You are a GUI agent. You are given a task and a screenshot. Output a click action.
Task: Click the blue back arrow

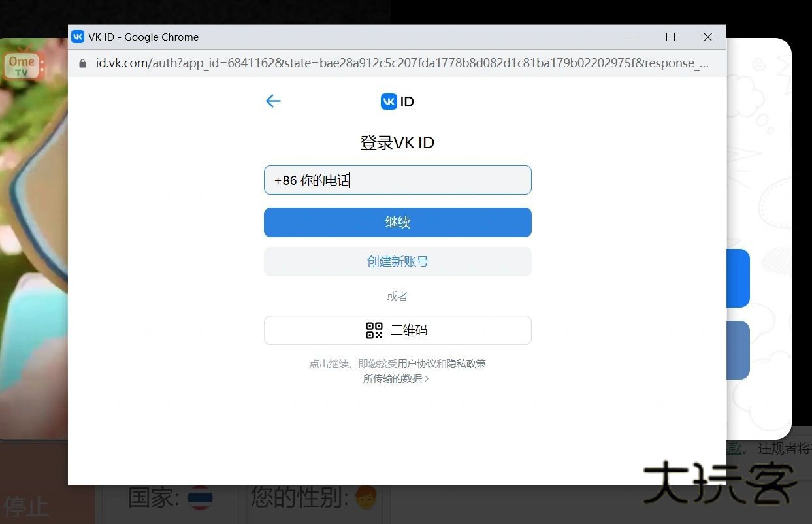(273, 101)
